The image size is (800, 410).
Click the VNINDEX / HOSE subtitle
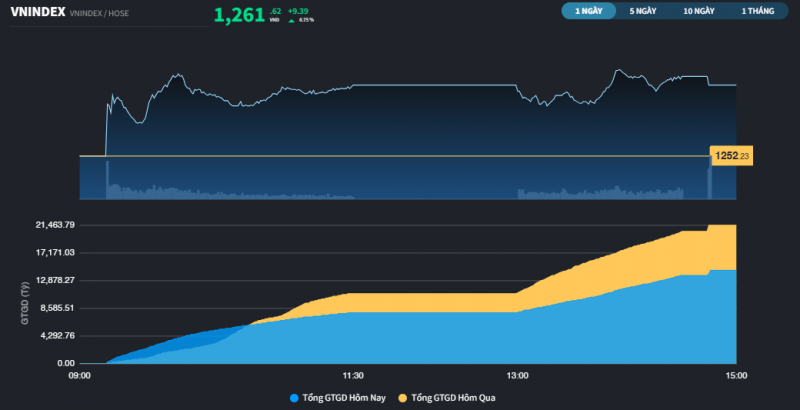point(99,13)
